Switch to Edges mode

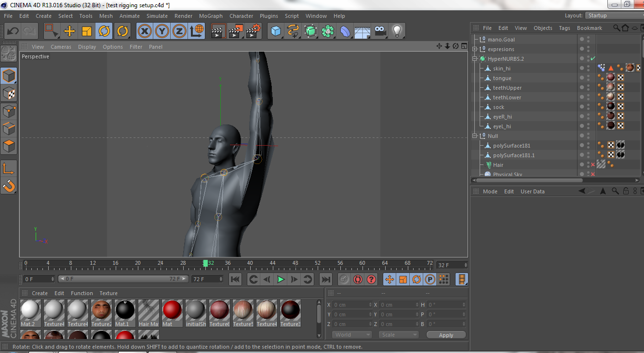click(x=9, y=129)
